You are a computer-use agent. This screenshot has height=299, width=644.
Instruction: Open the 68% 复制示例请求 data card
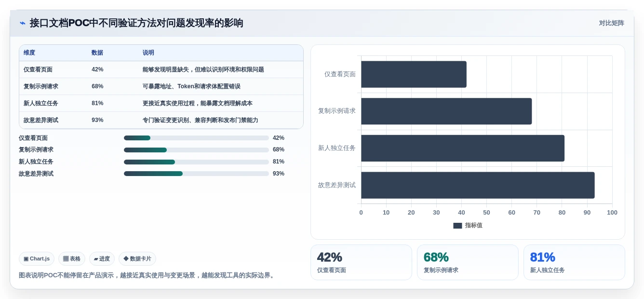468,262
